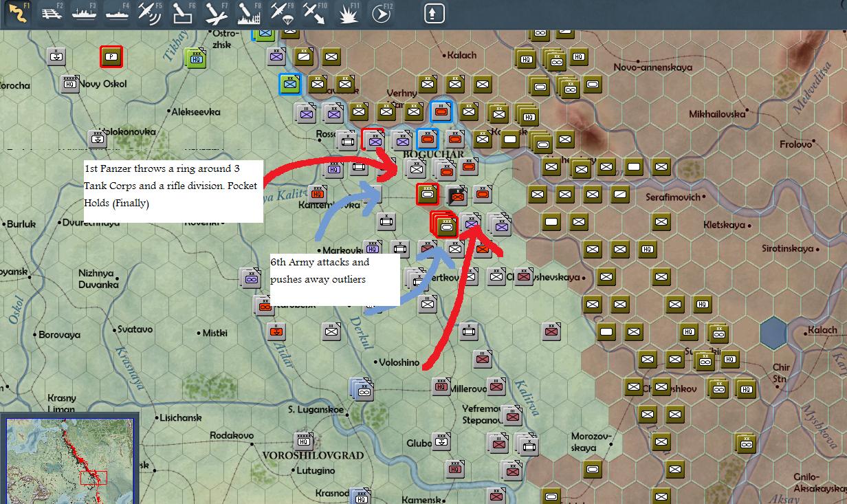
Task: Select purple XXX HQ counter north of Kantemirovka
Action: pyautogui.click(x=334, y=167)
